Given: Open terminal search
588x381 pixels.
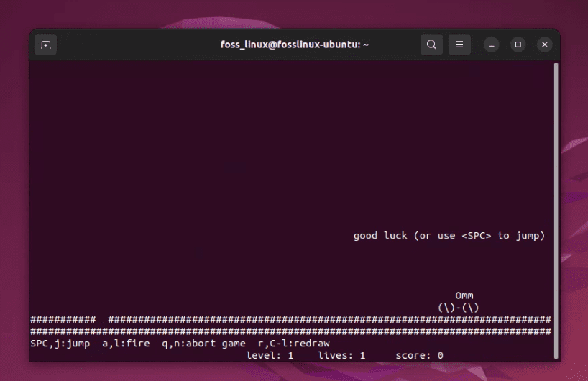Looking at the screenshot, I should (x=431, y=45).
